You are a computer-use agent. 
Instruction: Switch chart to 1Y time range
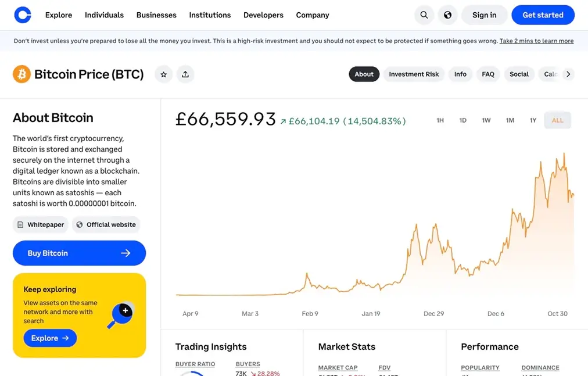pyautogui.click(x=533, y=120)
